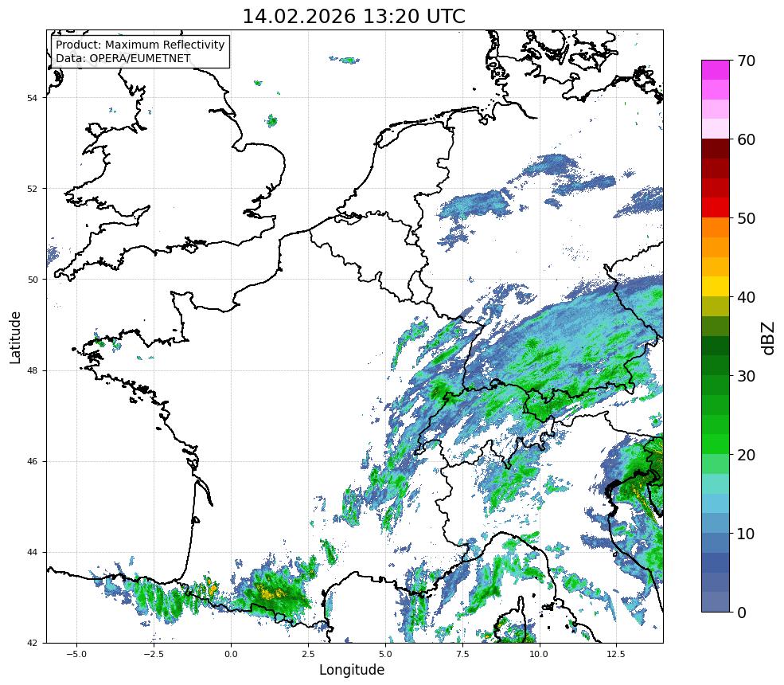Select the orange swatch just below 50

[x=716, y=228]
